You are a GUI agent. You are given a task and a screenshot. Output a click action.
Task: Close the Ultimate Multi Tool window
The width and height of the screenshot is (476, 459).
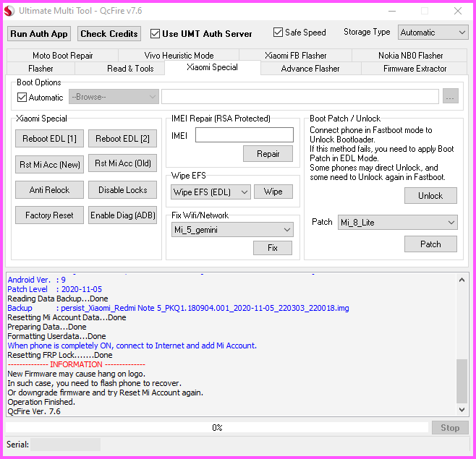tap(458, 12)
